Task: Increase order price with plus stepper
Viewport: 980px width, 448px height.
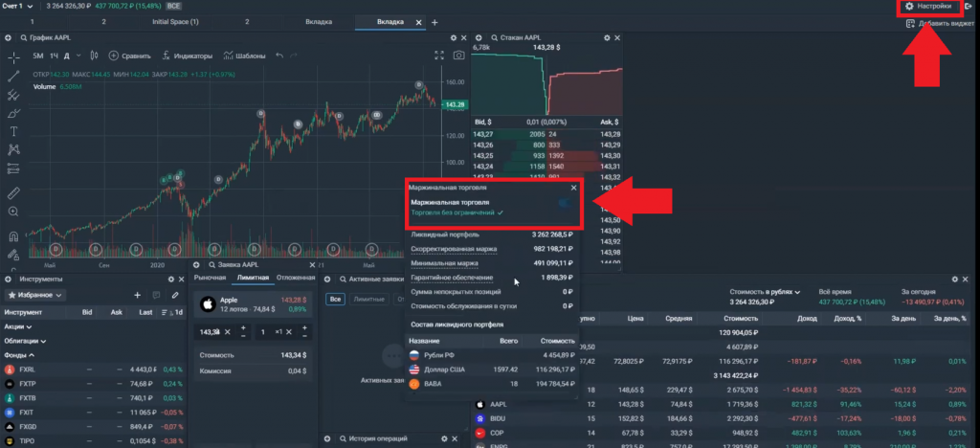Action: click(243, 327)
